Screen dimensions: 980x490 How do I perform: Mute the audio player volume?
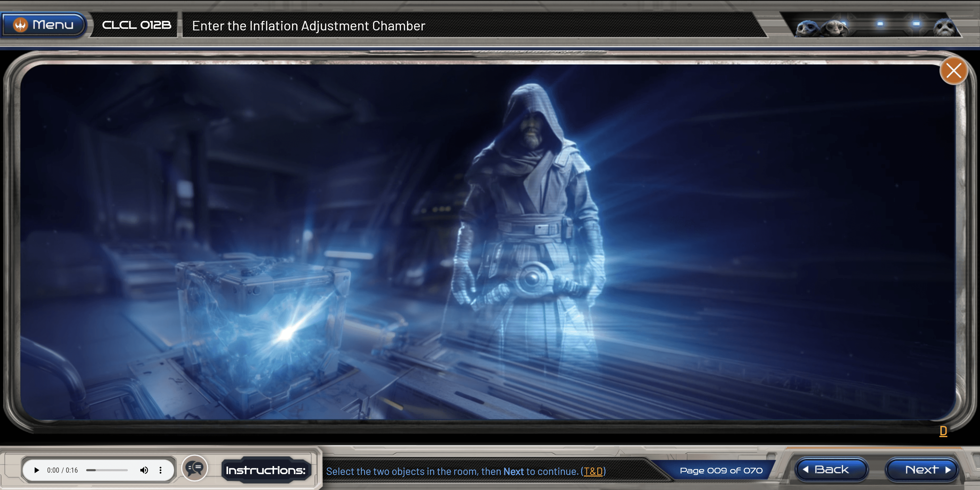[x=144, y=470]
